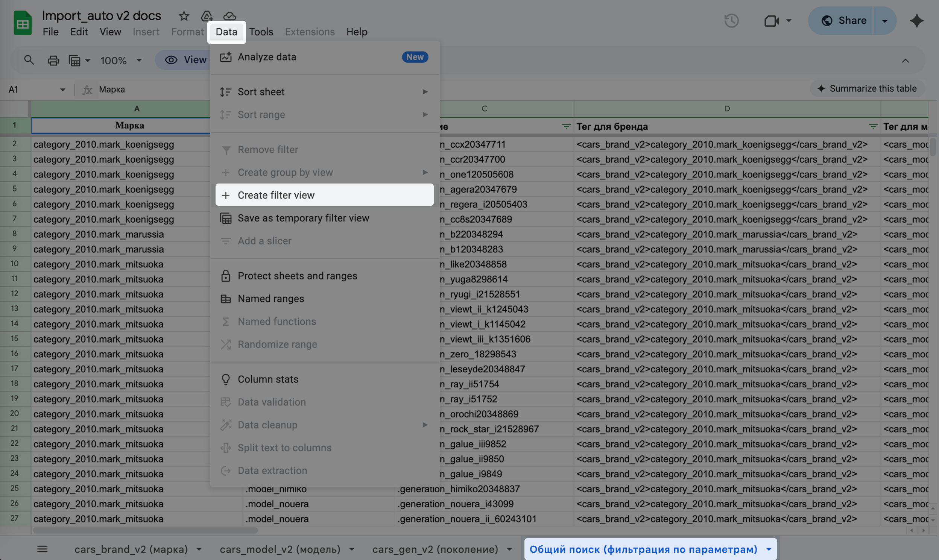Toggle column D filter icon

tap(872, 127)
